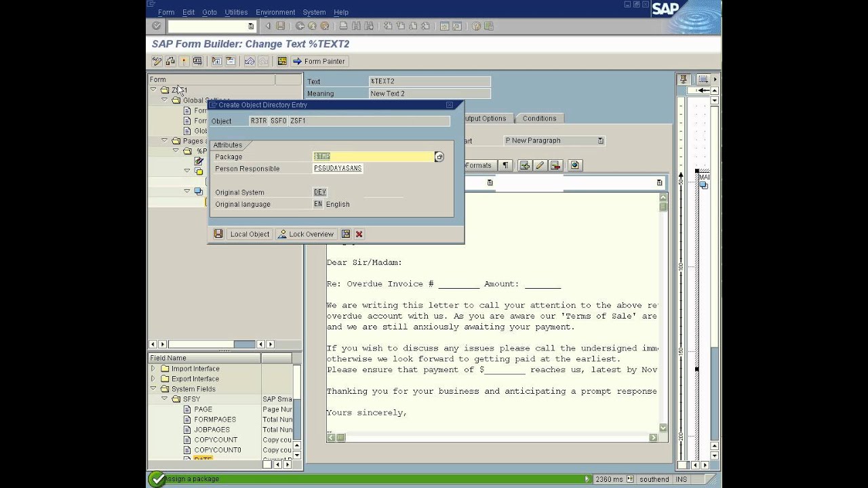Screen dimensions: 868x488
Task: Open the Goto menu
Action: pos(210,12)
